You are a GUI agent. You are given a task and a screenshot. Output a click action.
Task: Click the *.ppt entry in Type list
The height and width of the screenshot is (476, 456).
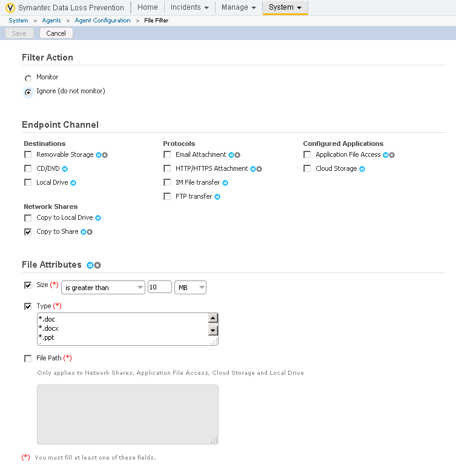(x=47, y=337)
